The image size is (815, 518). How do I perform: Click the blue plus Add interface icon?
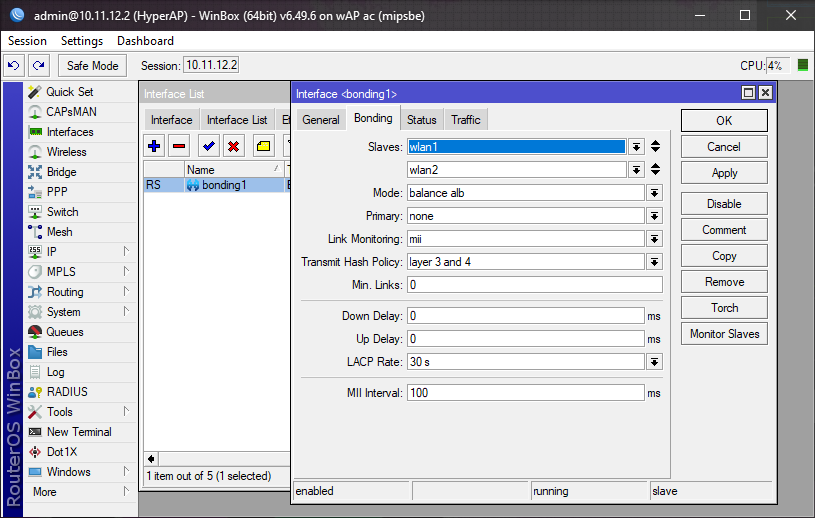tap(154, 146)
